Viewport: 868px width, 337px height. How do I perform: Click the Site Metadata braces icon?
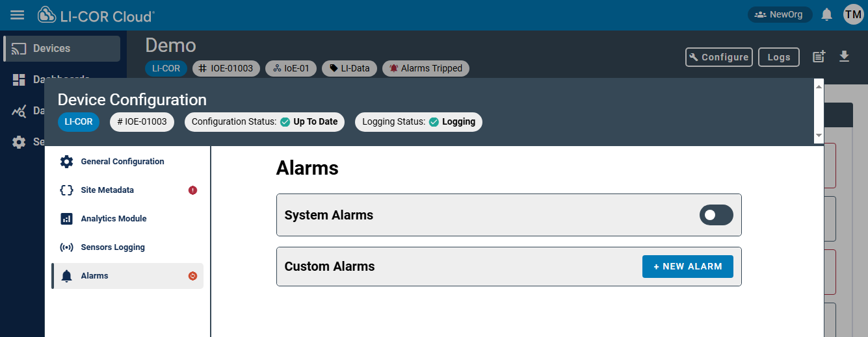point(66,190)
